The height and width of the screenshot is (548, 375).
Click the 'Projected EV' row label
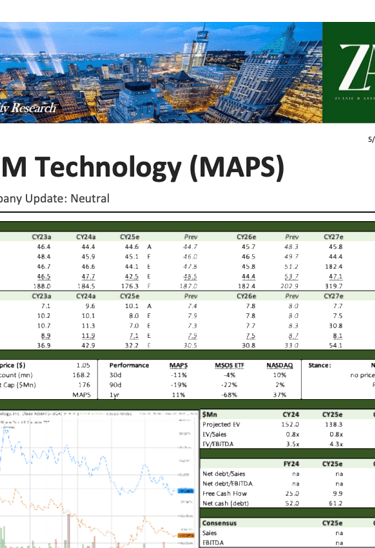[x=221, y=425]
